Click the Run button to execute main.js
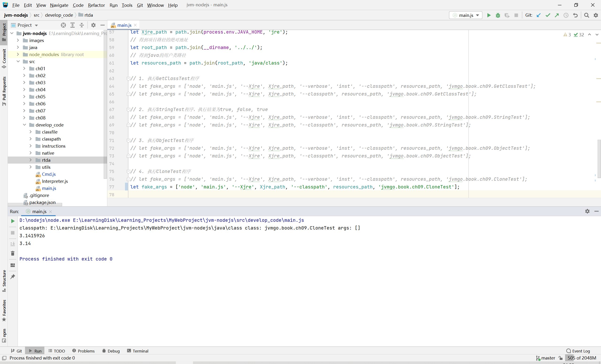 click(x=489, y=15)
